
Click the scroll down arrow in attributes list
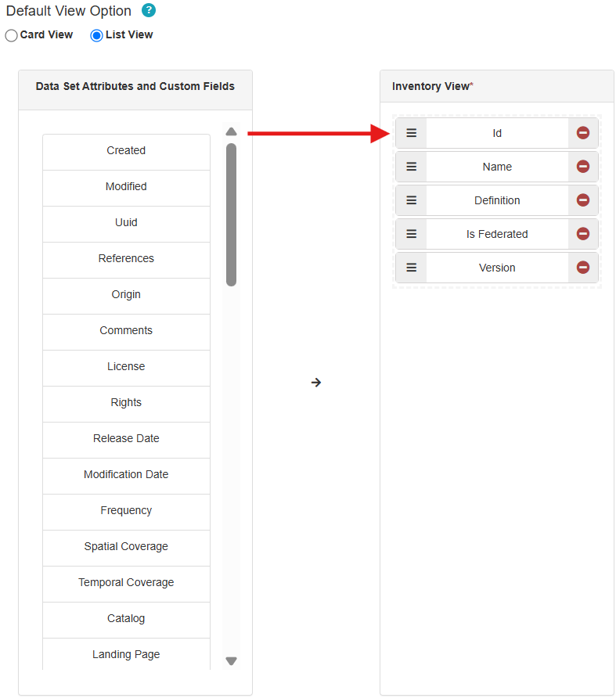pyautogui.click(x=231, y=661)
